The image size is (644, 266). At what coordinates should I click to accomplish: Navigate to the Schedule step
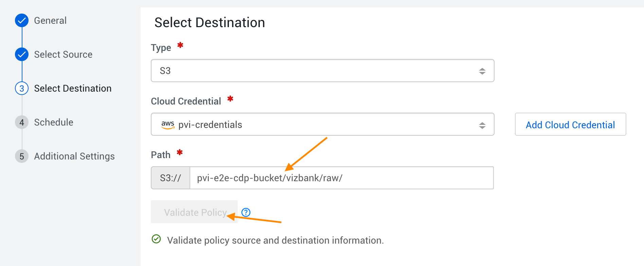click(53, 122)
